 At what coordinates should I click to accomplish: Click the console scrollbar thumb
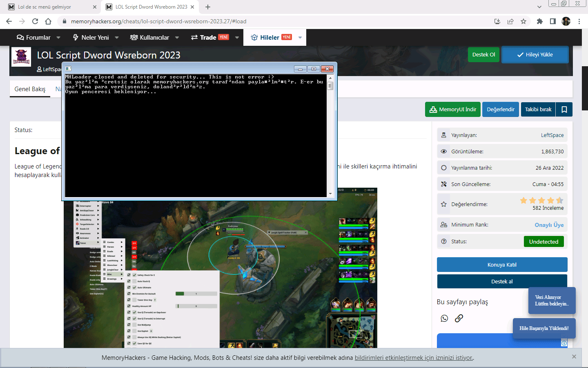point(330,86)
